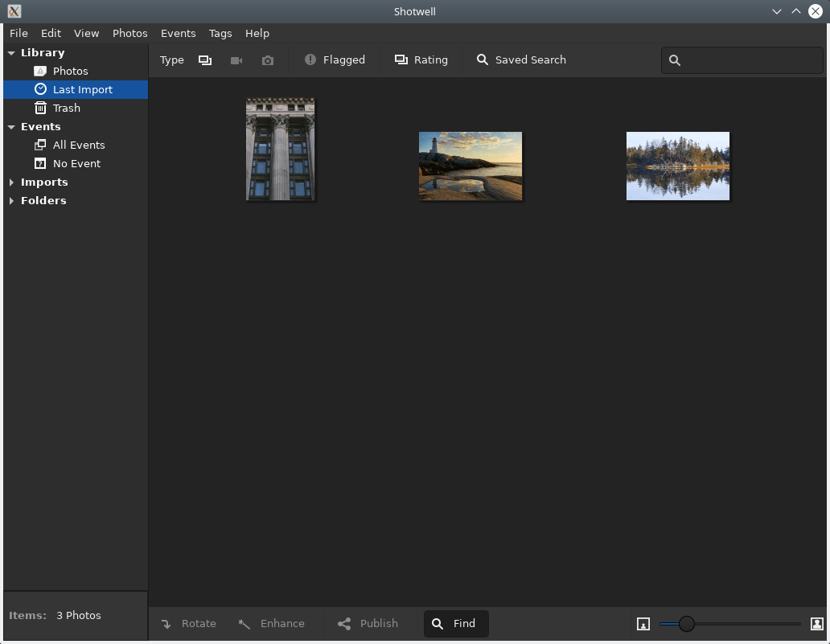Open the Photos menu
The width and height of the screenshot is (830, 644).
coord(129,33)
